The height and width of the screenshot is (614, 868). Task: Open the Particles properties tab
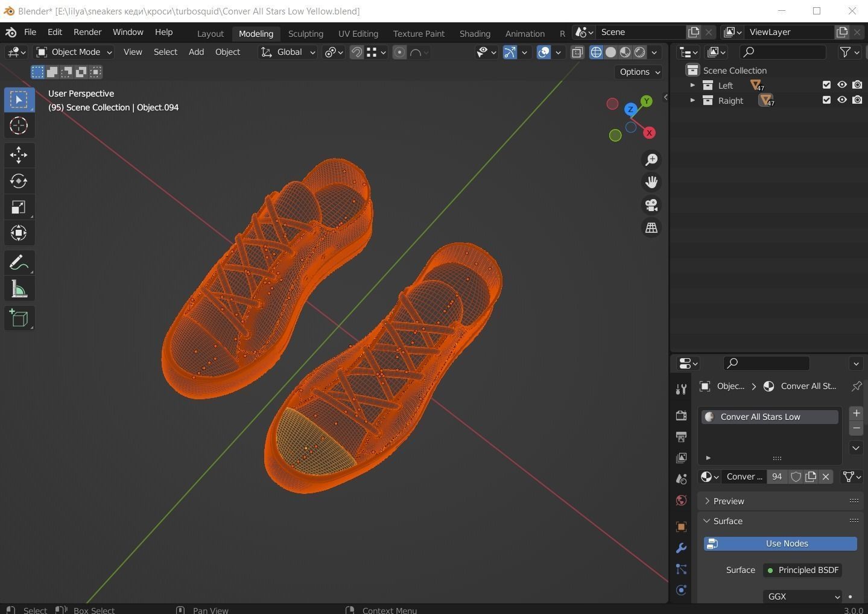681,569
